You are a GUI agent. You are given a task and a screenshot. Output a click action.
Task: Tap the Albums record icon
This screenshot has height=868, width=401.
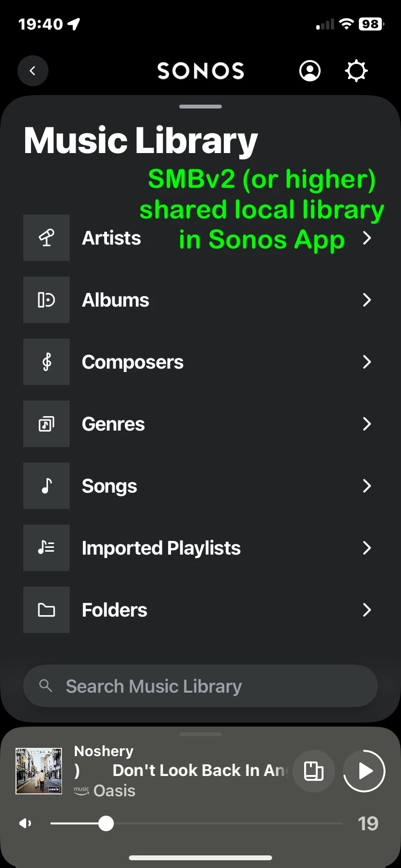(x=46, y=300)
